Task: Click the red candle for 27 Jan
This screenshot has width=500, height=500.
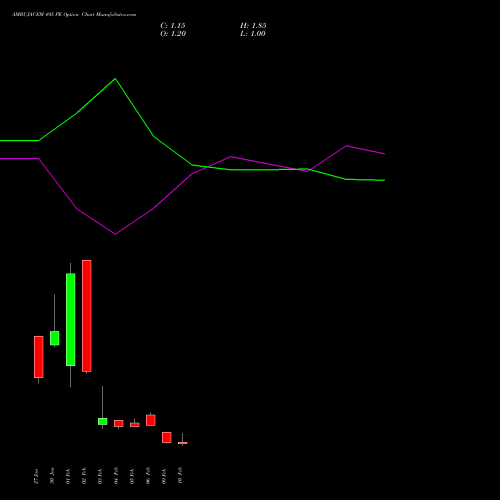Action: [39, 357]
